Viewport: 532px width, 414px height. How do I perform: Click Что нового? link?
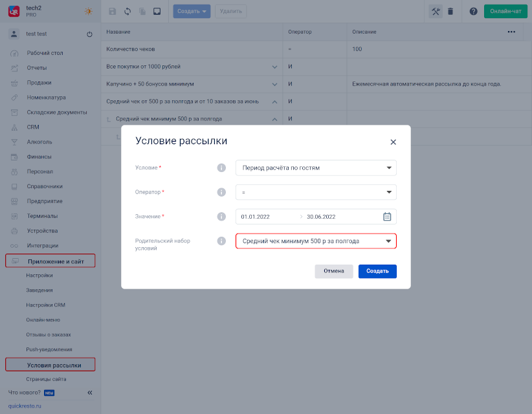[25, 393]
